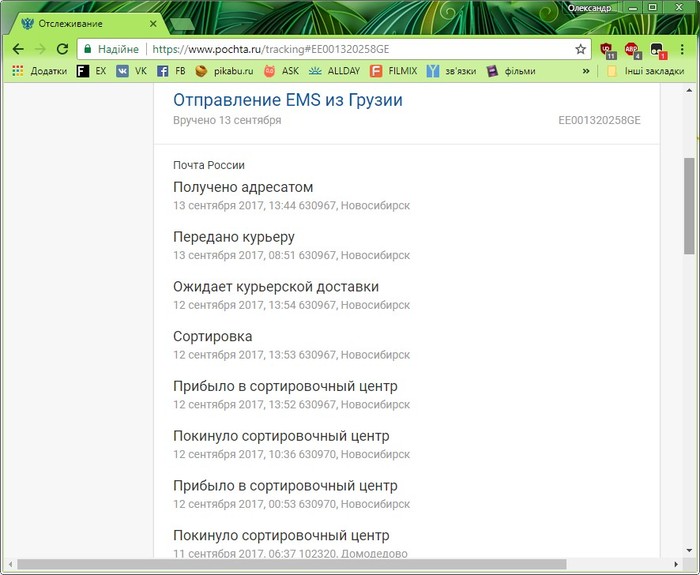
Task: Open the FB Facebook bookmark
Action: pos(171,71)
